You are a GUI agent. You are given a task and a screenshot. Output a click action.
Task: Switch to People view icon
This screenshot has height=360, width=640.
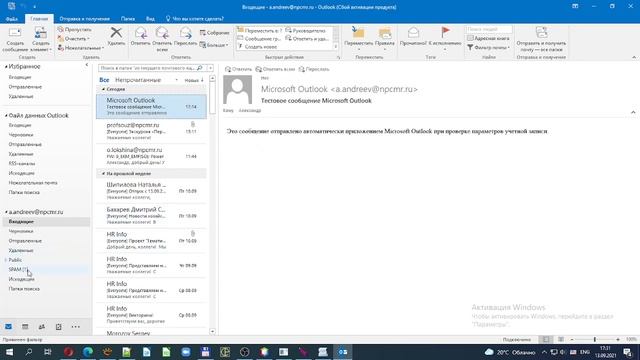[42, 327]
